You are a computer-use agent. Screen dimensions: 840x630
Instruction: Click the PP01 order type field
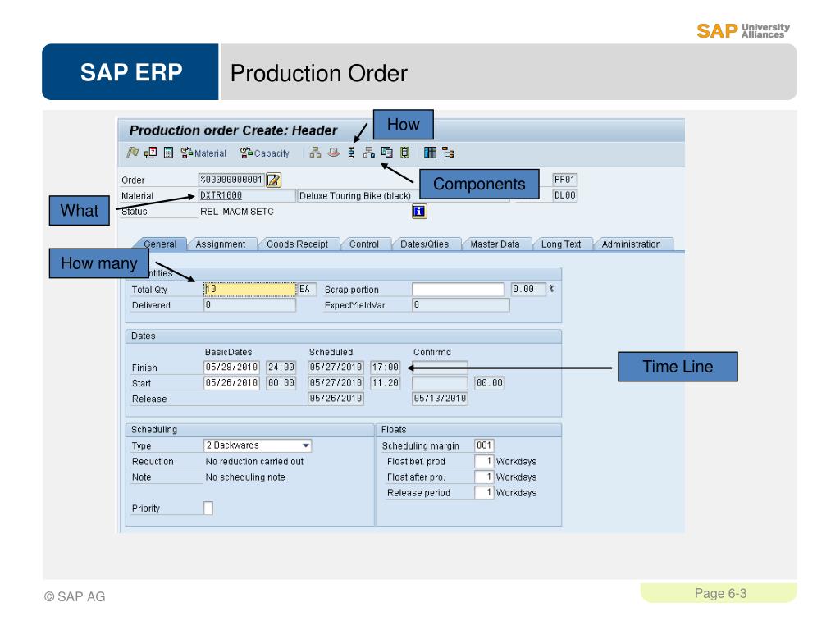[x=564, y=180]
